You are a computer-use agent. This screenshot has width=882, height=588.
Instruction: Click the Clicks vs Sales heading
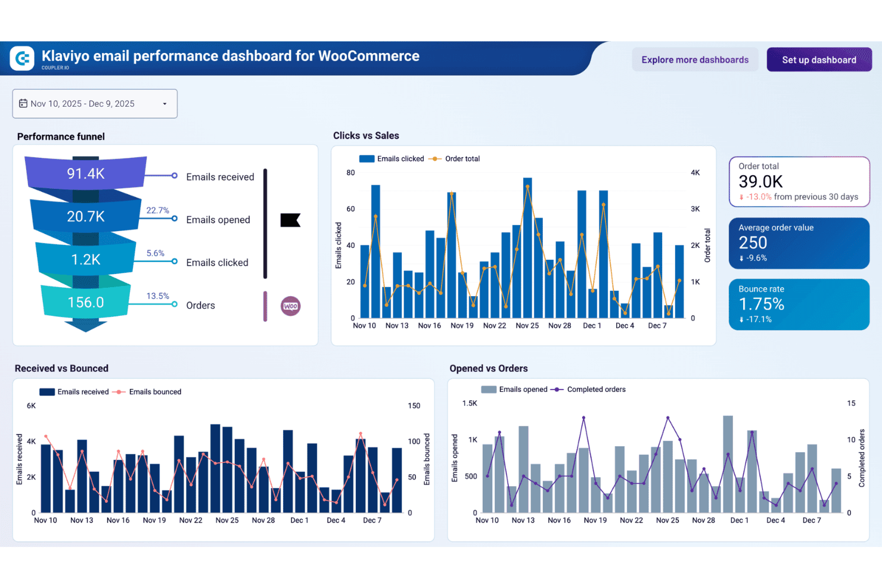click(366, 136)
